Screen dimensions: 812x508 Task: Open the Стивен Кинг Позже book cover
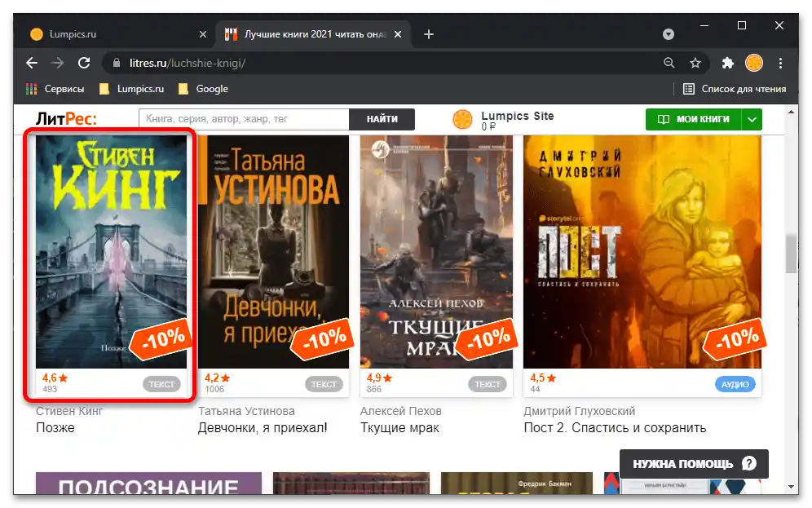pyautogui.click(x=112, y=252)
